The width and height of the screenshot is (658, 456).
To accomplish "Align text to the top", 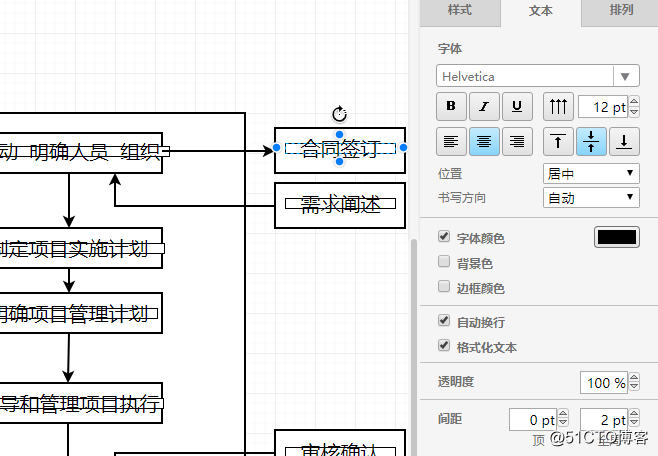I will (x=558, y=141).
